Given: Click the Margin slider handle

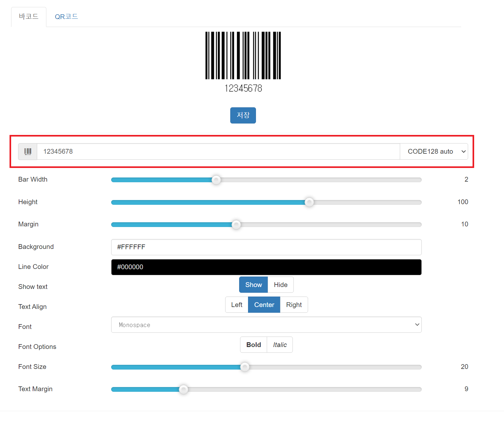Looking at the screenshot, I should pos(236,225).
